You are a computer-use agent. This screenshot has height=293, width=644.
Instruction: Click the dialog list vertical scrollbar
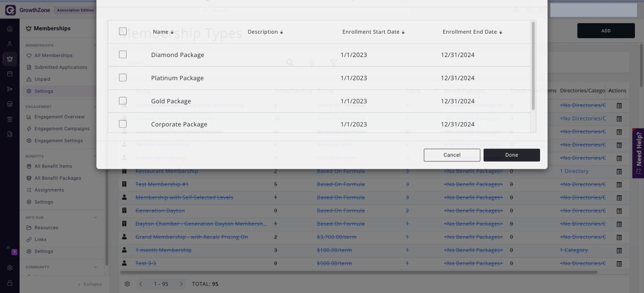(x=534, y=66)
